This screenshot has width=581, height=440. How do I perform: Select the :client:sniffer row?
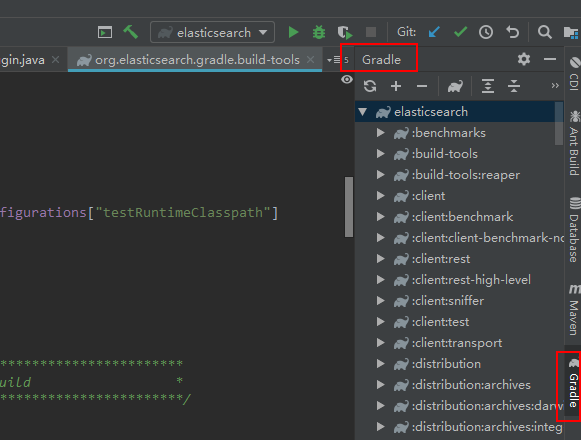(459, 301)
